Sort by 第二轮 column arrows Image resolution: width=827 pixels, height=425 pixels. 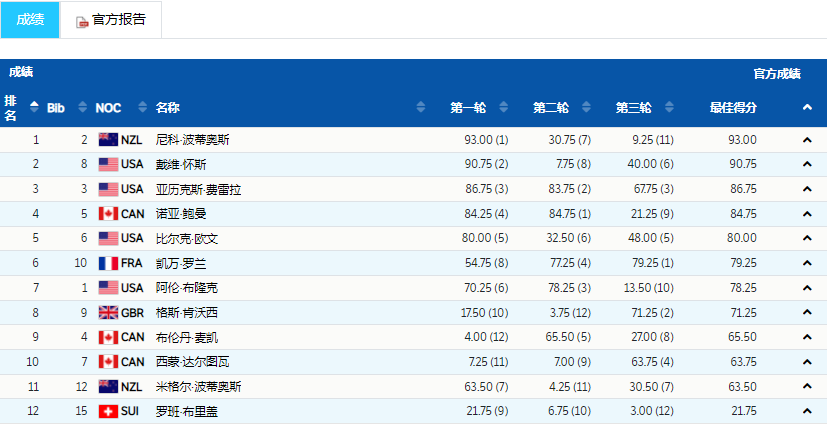click(x=586, y=107)
